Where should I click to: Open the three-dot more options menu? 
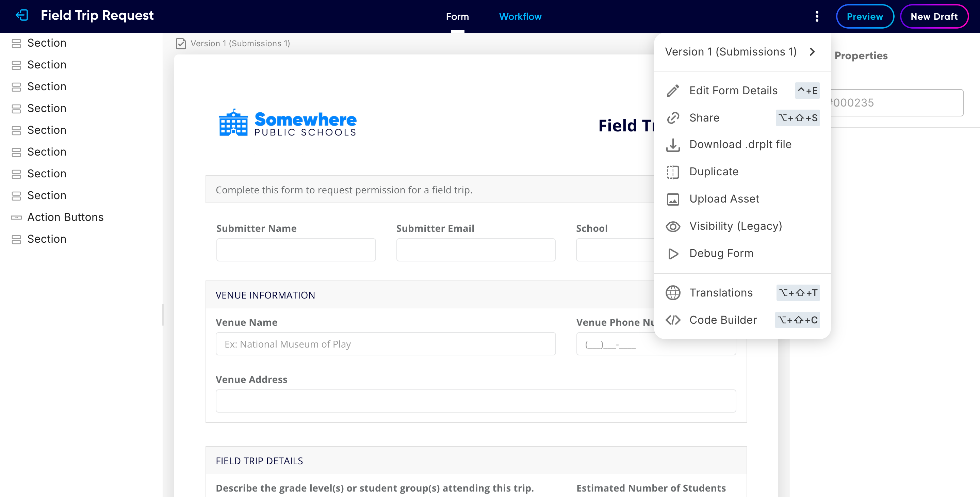(x=817, y=16)
